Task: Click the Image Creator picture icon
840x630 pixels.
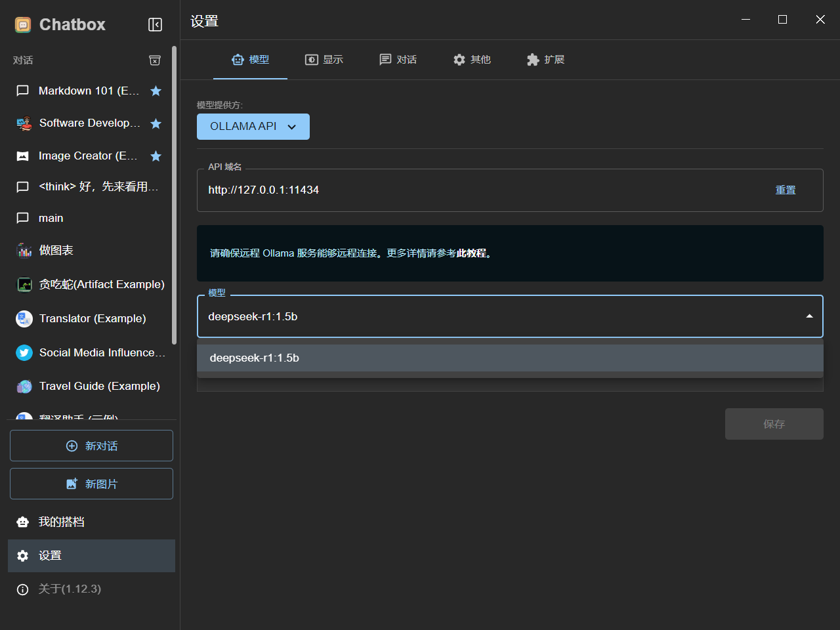Action: click(x=23, y=156)
